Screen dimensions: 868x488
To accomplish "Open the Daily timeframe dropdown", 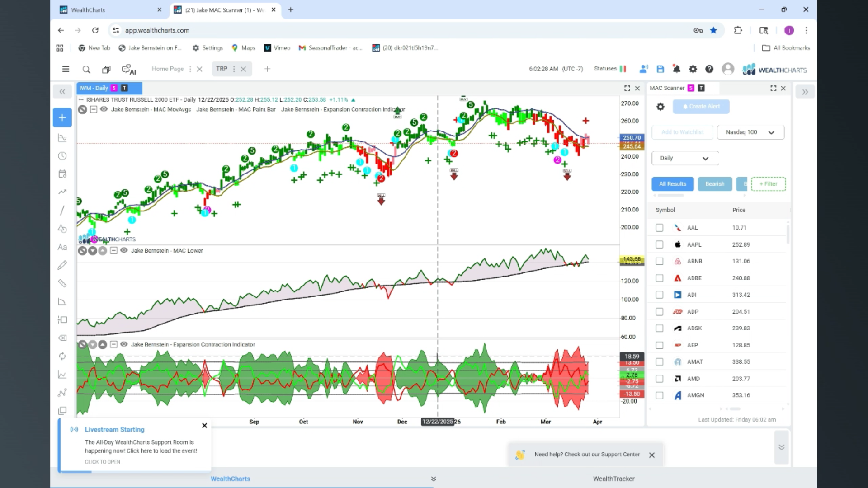I will coord(684,158).
